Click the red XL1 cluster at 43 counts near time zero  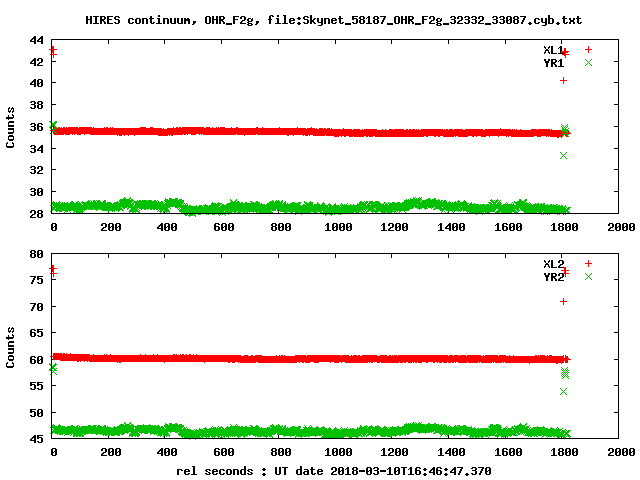click(x=53, y=52)
